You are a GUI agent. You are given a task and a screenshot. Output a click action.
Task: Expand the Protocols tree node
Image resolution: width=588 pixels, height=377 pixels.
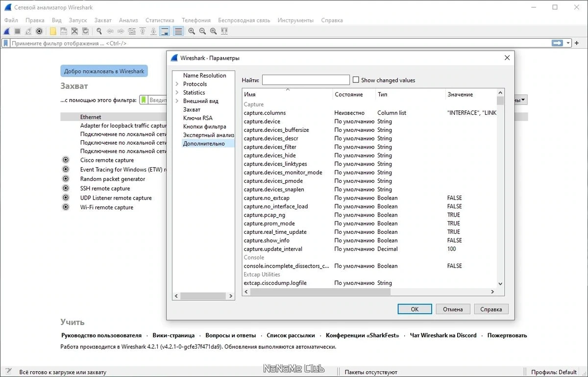177,84
